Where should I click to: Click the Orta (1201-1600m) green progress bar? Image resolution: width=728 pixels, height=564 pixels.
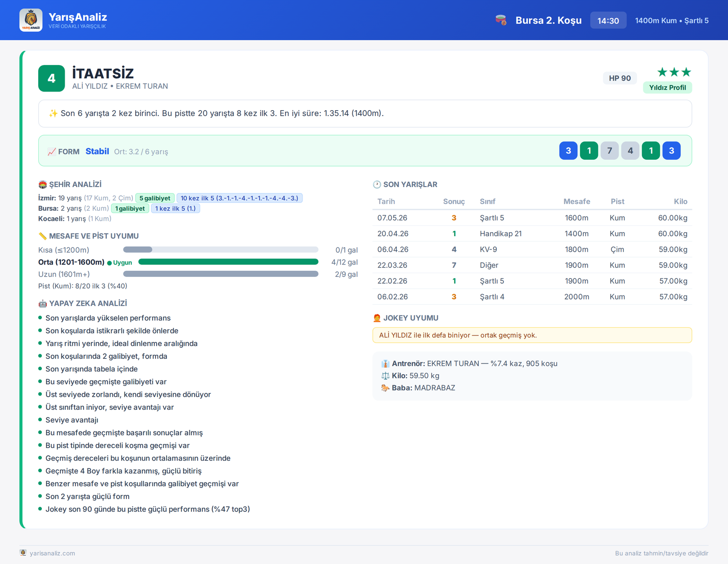click(228, 262)
